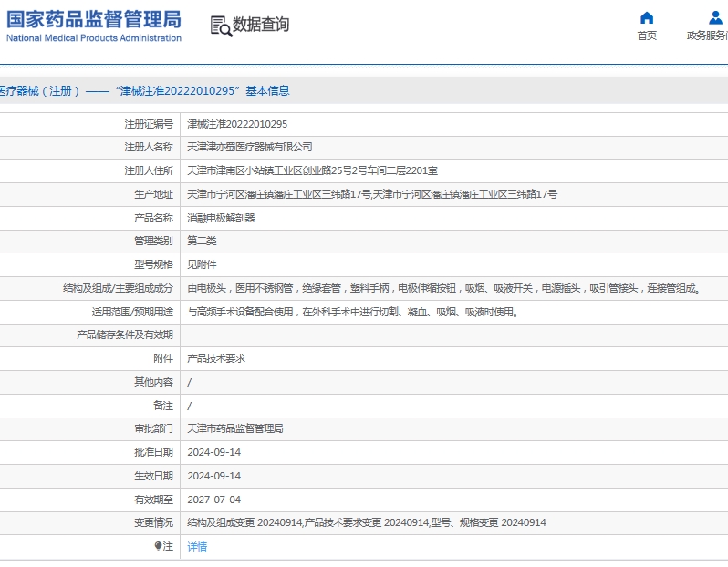This screenshot has width=728, height=567.
Task: Click the 适用范围/预期用途 label
Action: 132,312
